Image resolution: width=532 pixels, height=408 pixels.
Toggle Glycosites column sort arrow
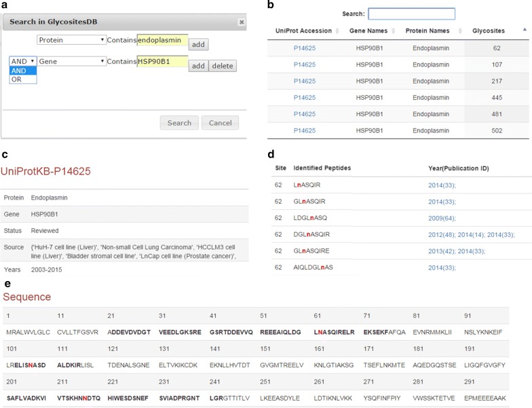coord(525,30)
